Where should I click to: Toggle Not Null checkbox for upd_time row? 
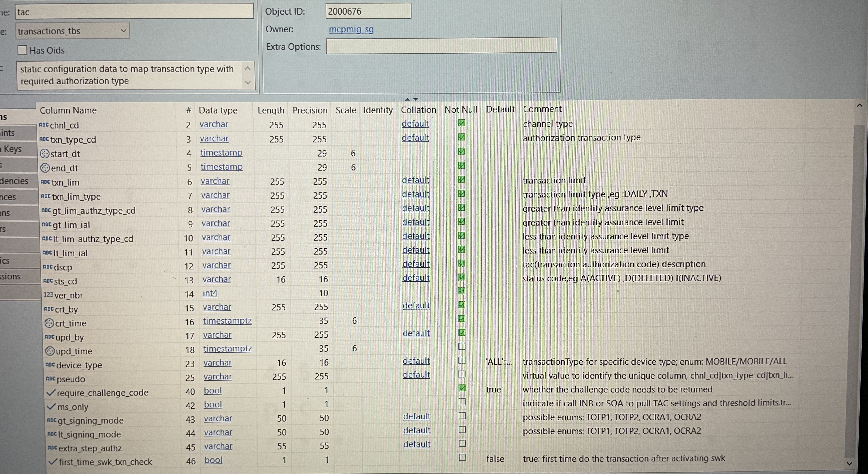coord(462,346)
